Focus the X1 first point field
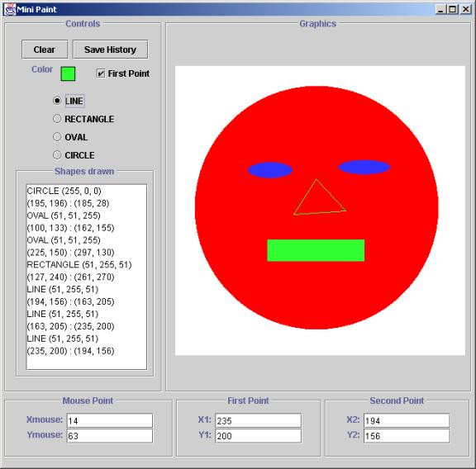The width and height of the screenshot is (476, 469). 259,421
